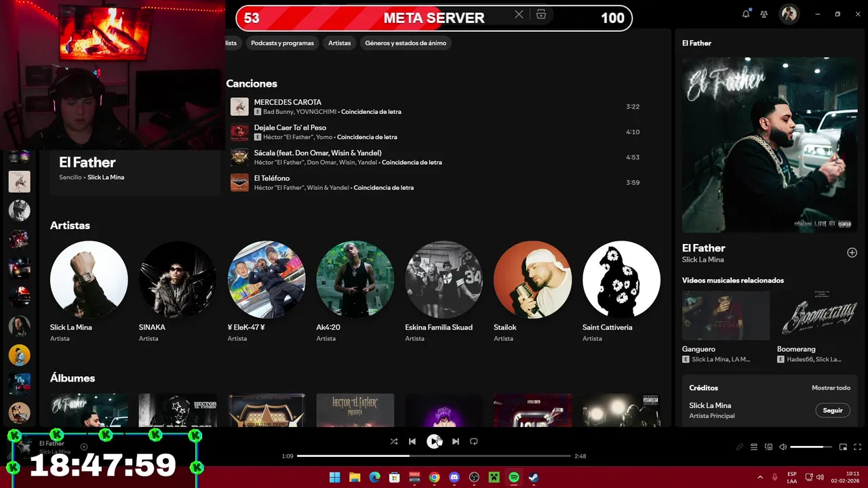Select the Podcasts y programas filter
Viewport: 868px width, 488px height.
coord(282,43)
